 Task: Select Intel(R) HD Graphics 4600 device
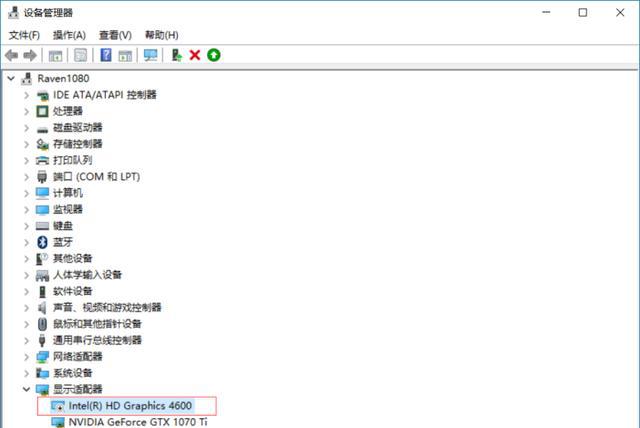click(x=130, y=405)
